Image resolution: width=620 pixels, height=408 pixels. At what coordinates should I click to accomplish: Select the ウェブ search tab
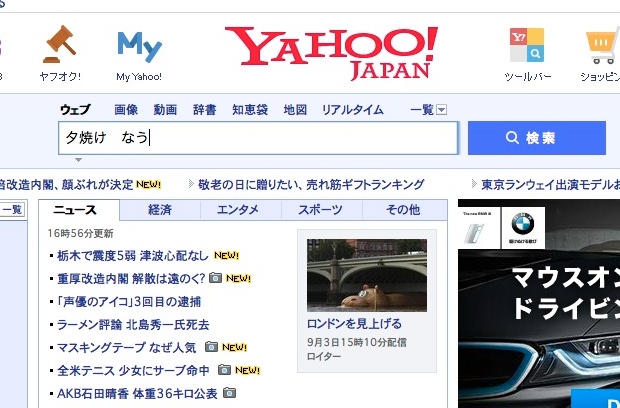pyautogui.click(x=75, y=110)
